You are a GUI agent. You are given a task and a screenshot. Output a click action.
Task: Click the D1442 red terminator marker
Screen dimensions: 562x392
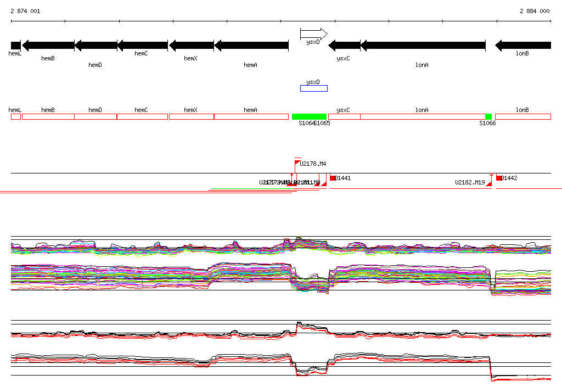pos(499,178)
